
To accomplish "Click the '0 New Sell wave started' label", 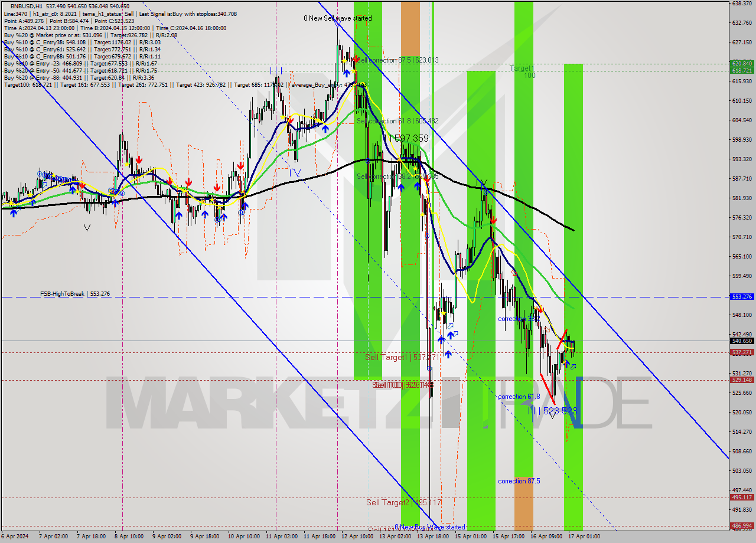I will [x=338, y=18].
